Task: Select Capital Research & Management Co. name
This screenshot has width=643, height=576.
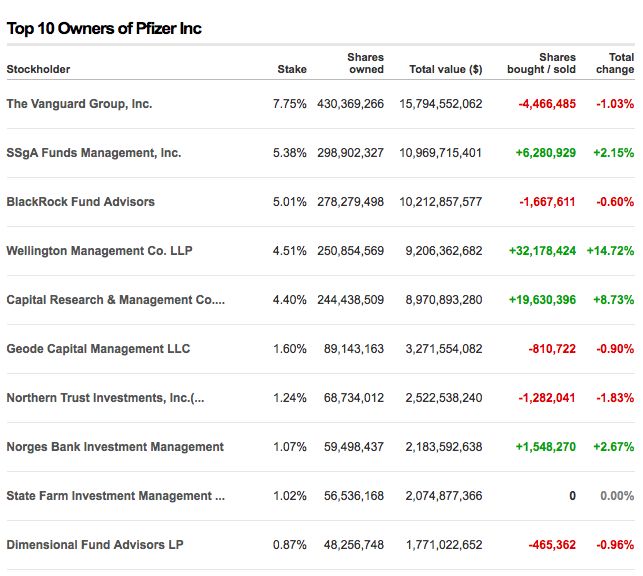Action: 116,300
